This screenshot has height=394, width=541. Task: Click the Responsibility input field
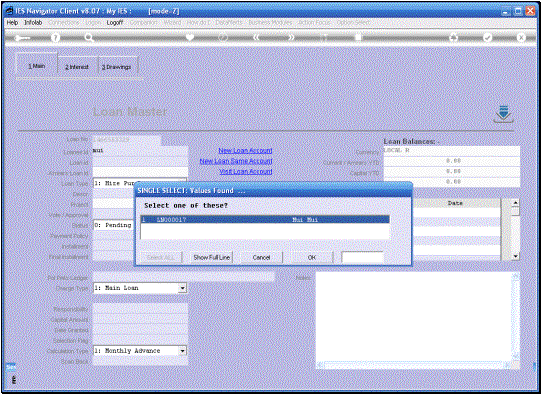click(140, 309)
